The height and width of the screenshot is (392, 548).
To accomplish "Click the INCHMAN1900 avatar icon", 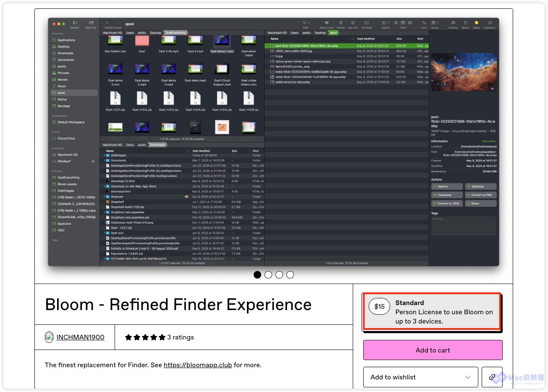I will pos(49,337).
